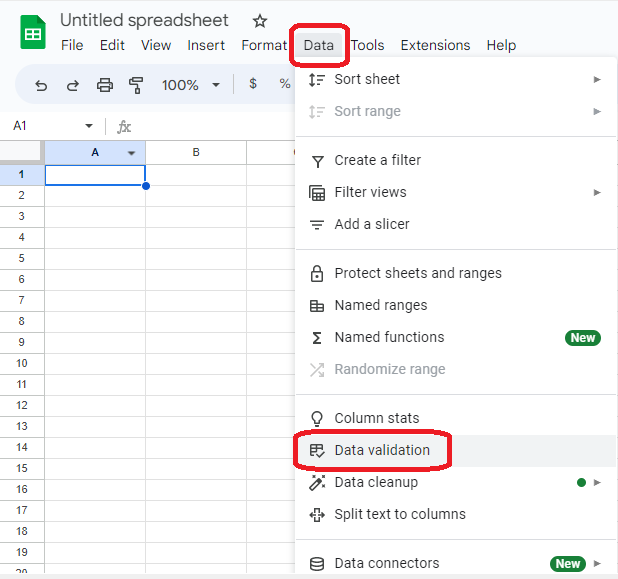618x579 pixels.
Task: Select cell A1
Action: [95, 175]
